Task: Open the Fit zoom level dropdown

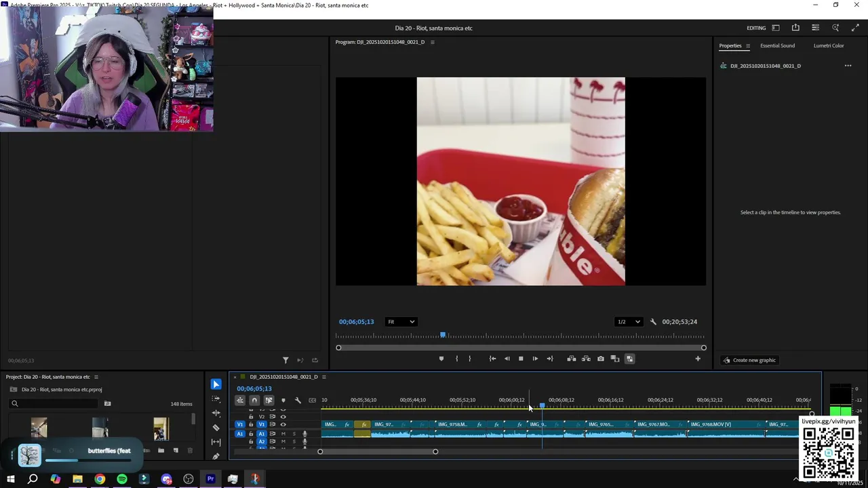Action: (x=401, y=322)
